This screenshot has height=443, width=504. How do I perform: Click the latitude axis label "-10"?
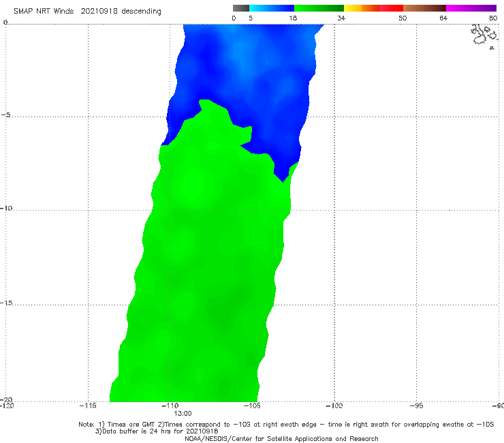coord(6,208)
